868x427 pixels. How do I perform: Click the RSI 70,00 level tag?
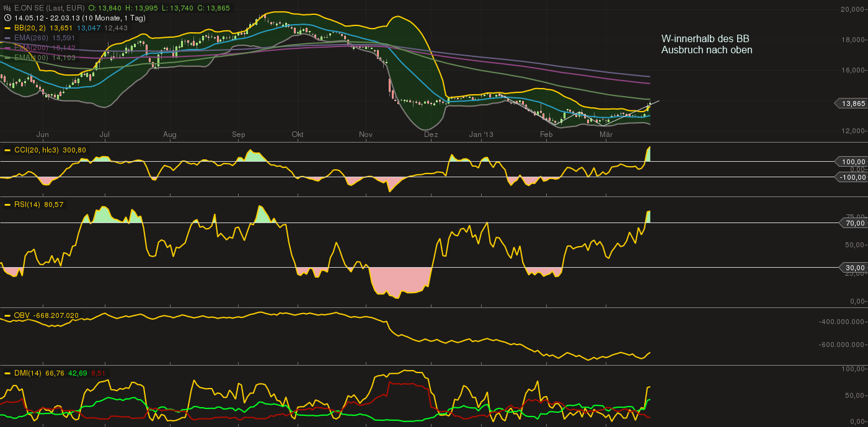click(852, 223)
